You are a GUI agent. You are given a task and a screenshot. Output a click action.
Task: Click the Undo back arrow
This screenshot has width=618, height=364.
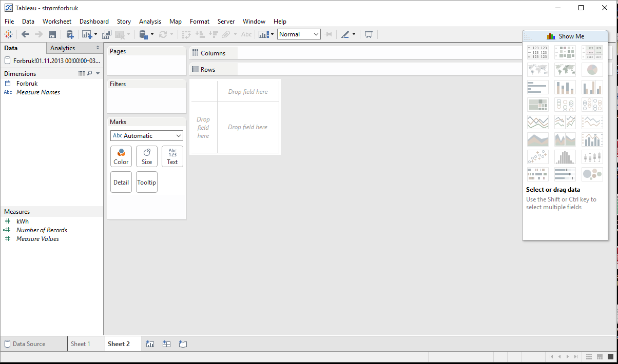click(x=25, y=34)
